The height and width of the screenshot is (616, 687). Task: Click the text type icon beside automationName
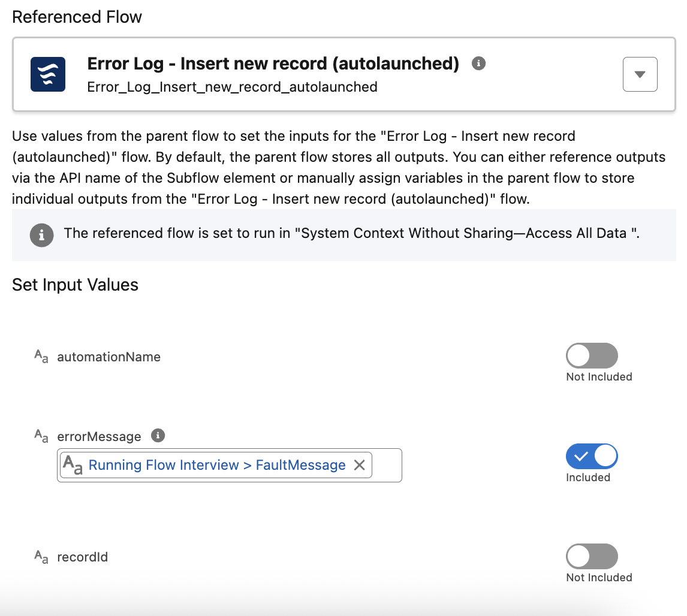pos(41,357)
